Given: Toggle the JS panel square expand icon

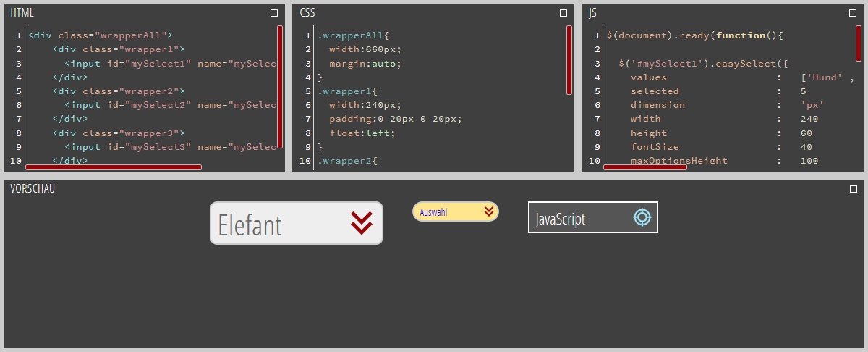Looking at the screenshot, I should tap(853, 13).
